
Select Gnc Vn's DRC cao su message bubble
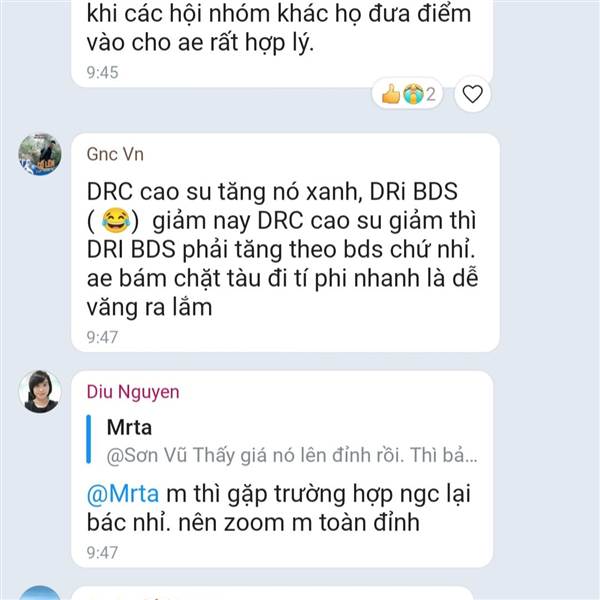tap(285, 243)
